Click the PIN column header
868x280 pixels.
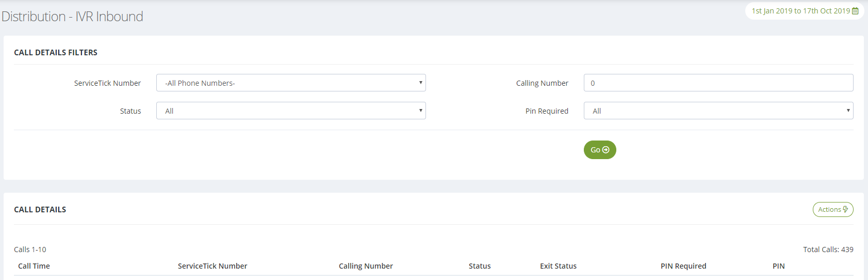tap(779, 266)
